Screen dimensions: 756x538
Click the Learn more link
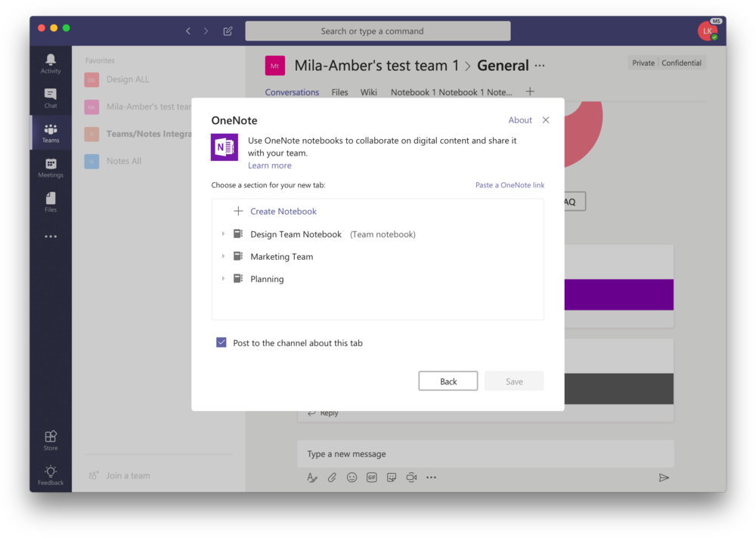[270, 165]
